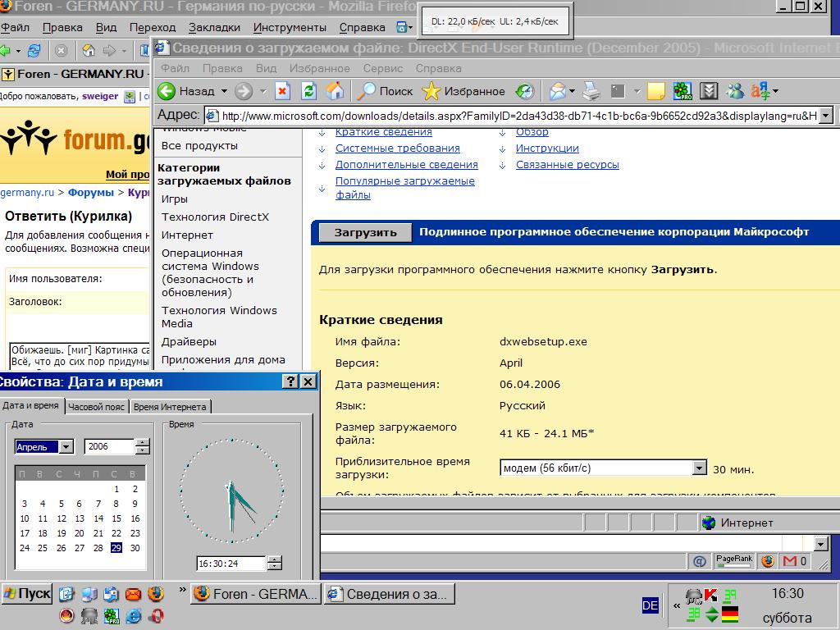Open Firefox Закладки menu
The height and width of the screenshot is (630, 840).
point(214,27)
